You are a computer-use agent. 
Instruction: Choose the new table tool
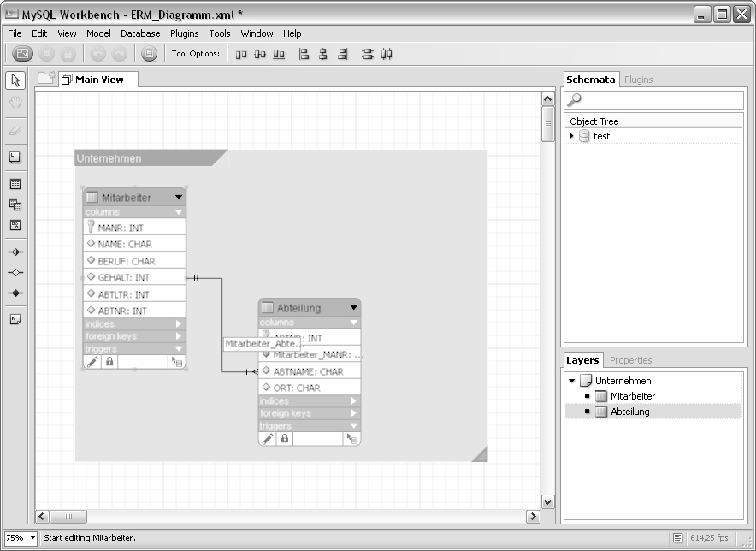click(x=15, y=184)
